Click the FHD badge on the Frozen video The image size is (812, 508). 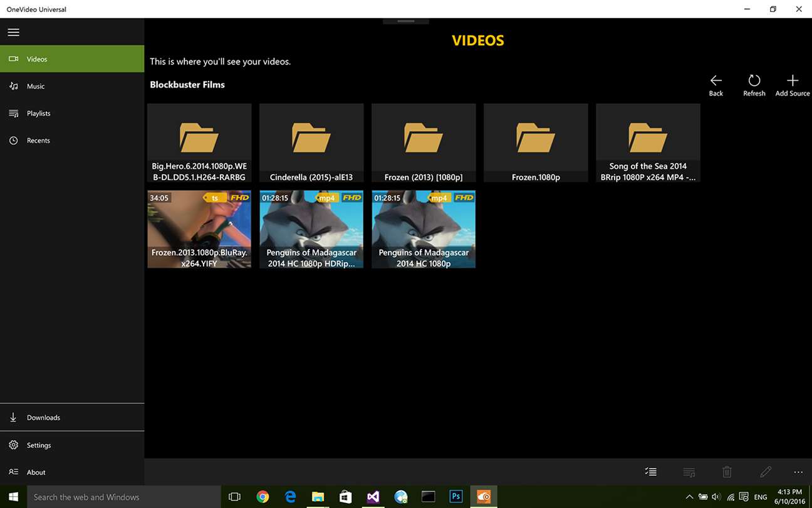239,198
